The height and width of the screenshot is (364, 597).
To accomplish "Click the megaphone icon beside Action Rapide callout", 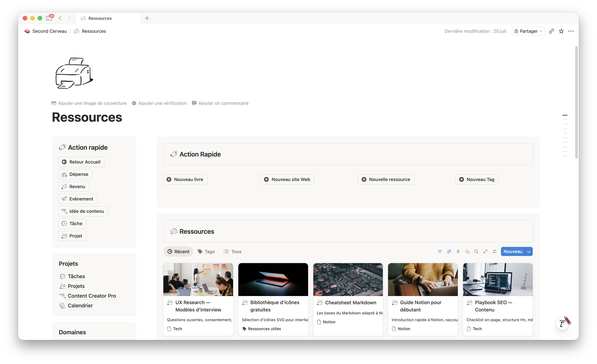I will point(174,154).
